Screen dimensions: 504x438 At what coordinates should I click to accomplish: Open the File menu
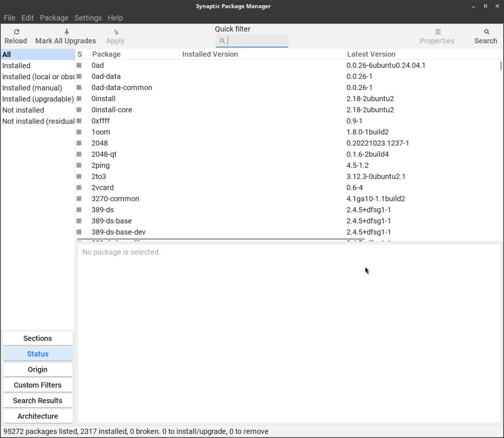[9, 18]
